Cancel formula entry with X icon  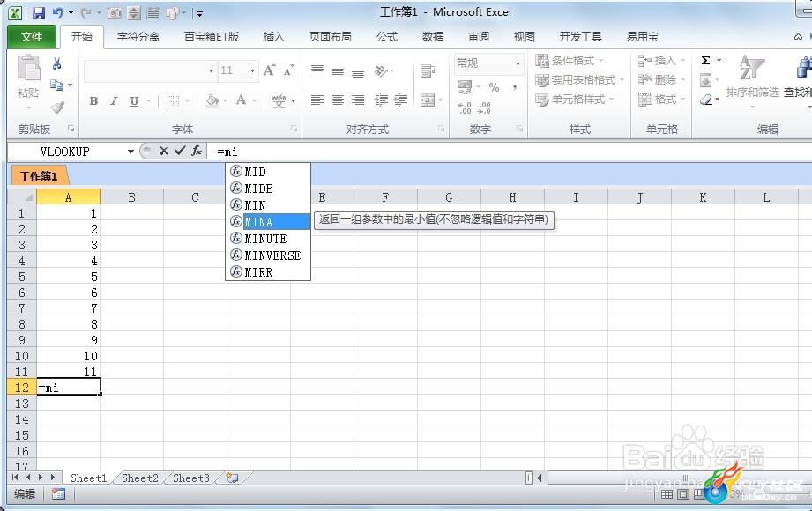coord(164,151)
